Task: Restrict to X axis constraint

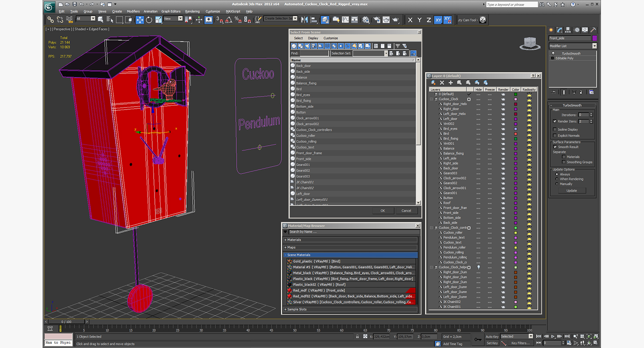Action: 410,20
